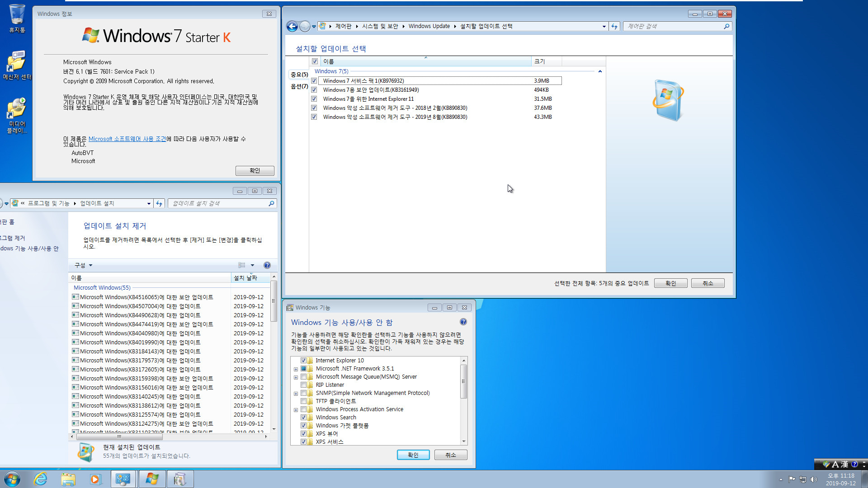Click Windows Update breadcrumb
The image size is (868, 488).
(x=429, y=26)
